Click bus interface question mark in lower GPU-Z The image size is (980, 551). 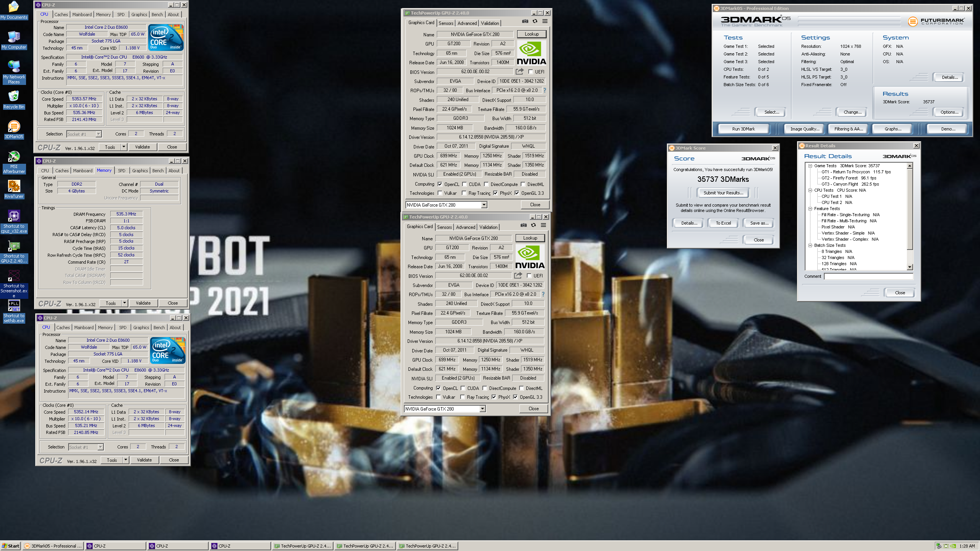point(543,294)
